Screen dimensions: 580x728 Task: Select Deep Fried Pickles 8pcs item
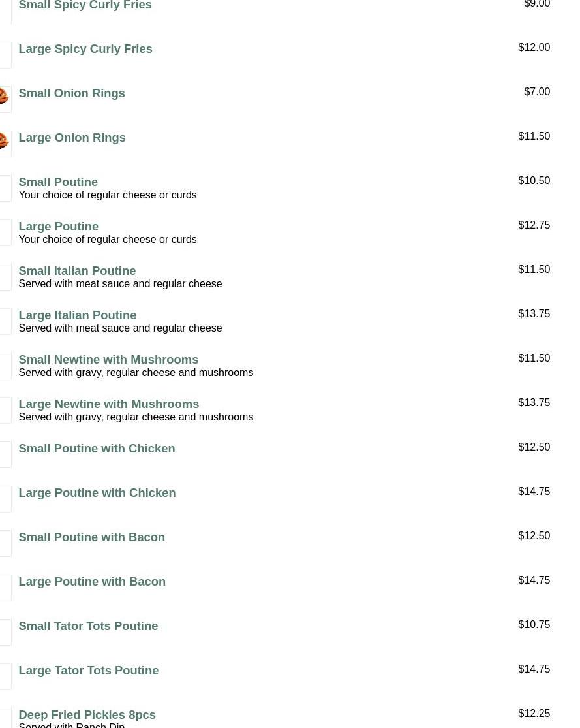(x=87, y=715)
